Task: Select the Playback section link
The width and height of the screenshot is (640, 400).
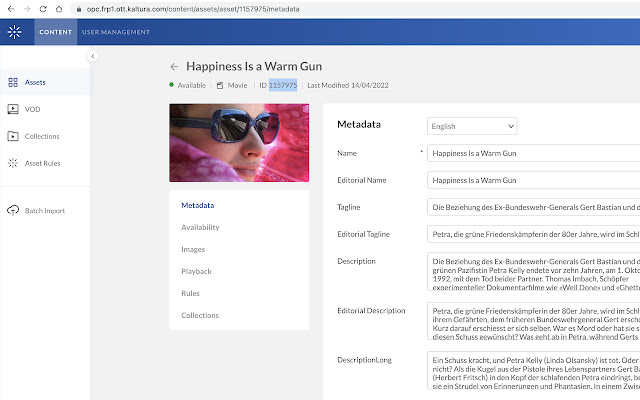Action: (x=196, y=271)
